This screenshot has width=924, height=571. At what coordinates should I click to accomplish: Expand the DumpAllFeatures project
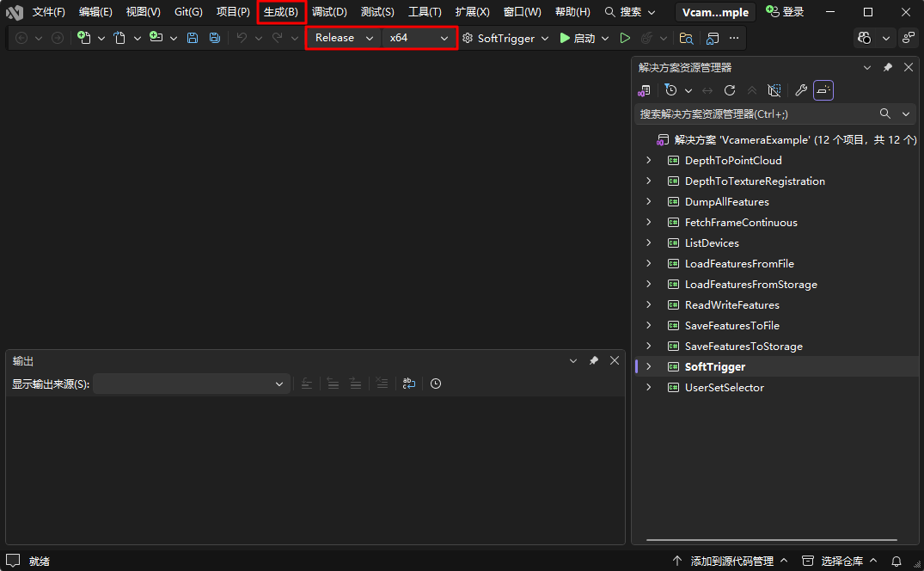pyautogui.click(x=649, y=201)
